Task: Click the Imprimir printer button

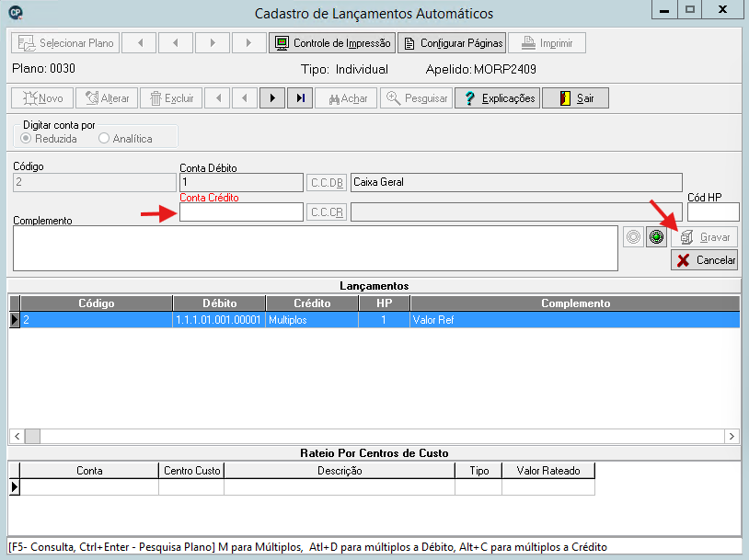Action: point(547,43)
